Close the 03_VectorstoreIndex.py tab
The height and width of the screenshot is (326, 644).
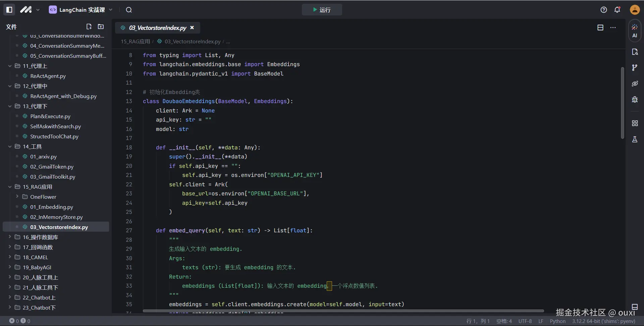pos(192,28)
